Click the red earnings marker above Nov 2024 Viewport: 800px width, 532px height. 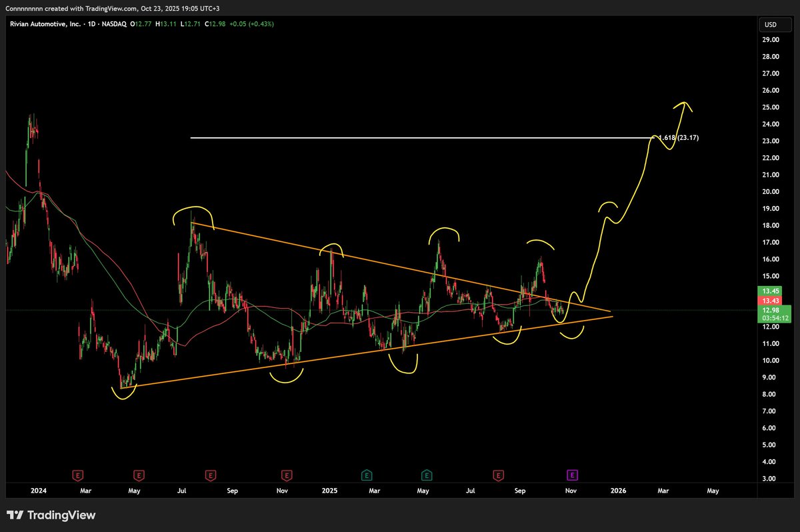click(x=286, y=475)
